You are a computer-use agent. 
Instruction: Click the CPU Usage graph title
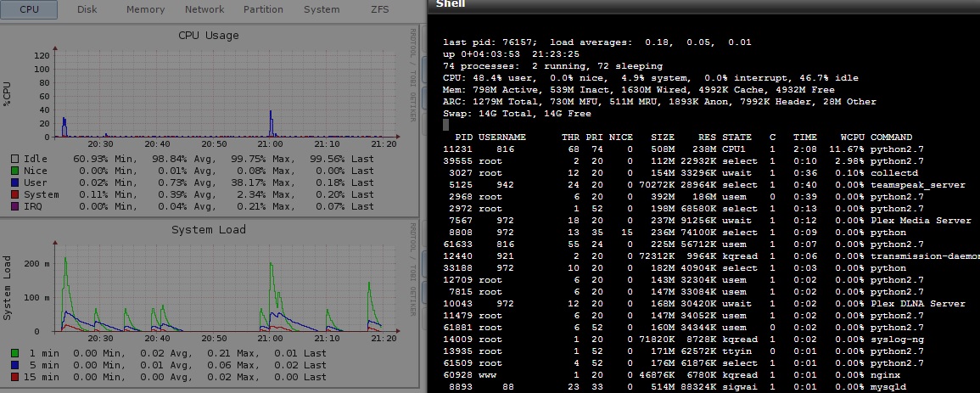pyautogui.click(x=208, y=36)
